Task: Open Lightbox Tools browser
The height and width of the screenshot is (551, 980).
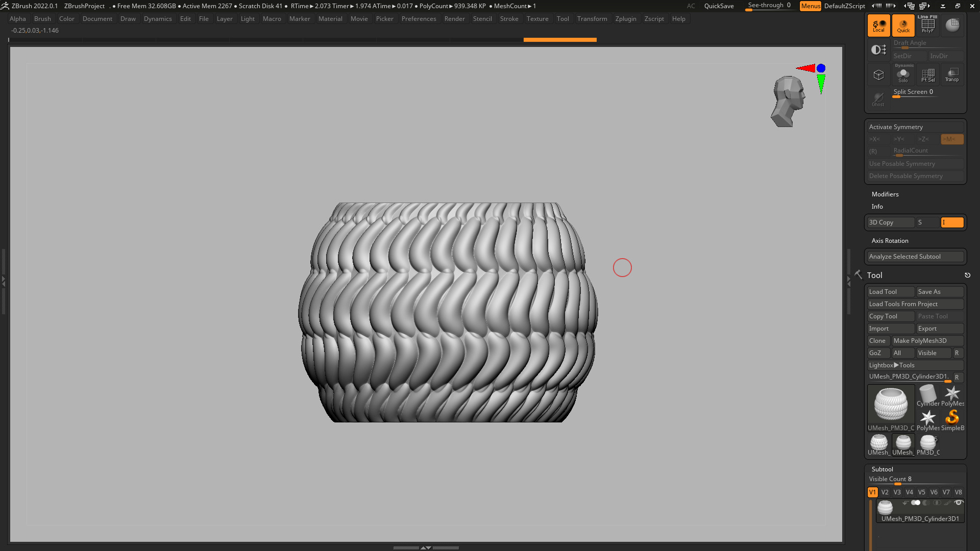Action: 915,365
